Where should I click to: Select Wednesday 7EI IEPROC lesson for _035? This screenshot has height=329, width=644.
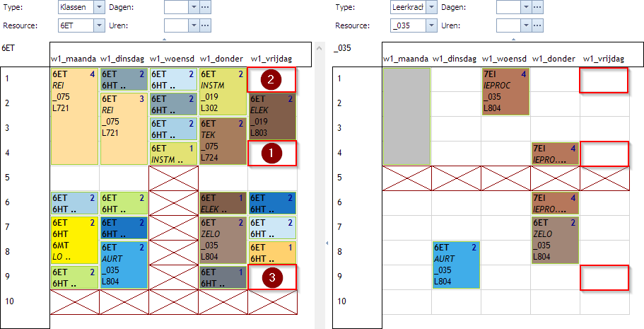pos(506,92)
